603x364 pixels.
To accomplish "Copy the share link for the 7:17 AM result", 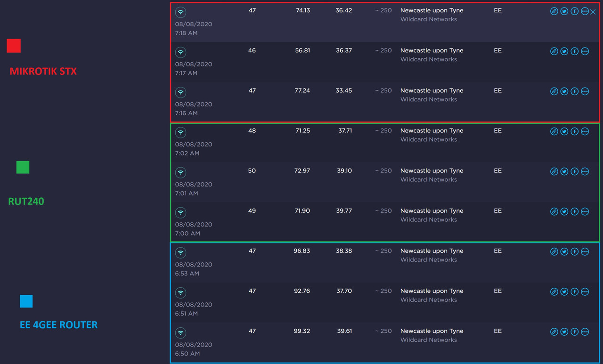I will click(554, 51).
